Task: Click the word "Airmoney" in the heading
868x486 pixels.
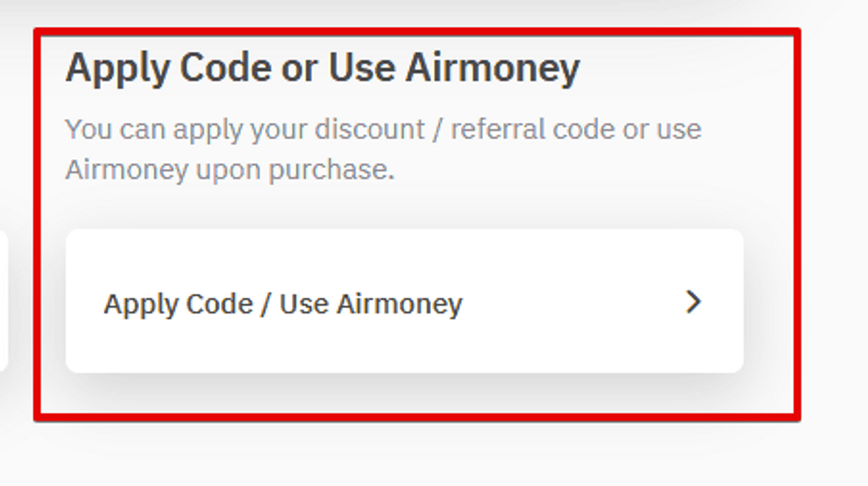Action: (493, 68)
